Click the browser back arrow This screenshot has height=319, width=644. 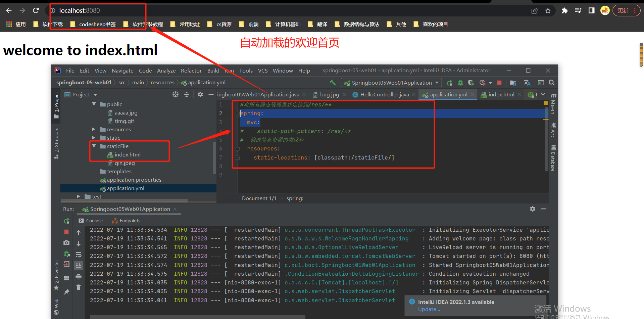9,10
